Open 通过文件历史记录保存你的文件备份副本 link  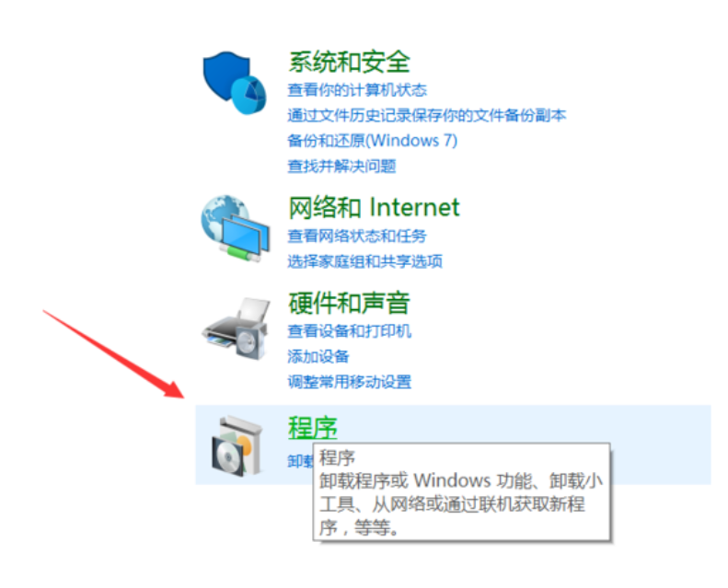[427, 115]
